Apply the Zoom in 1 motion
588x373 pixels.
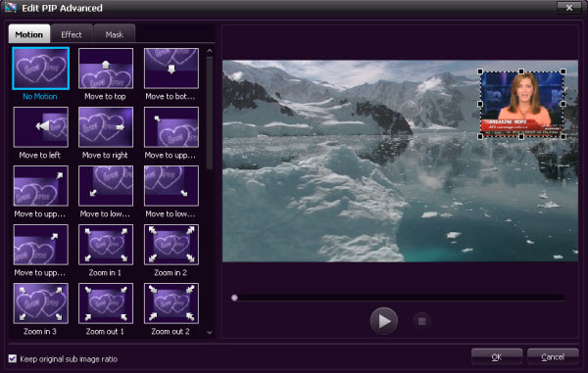106,245
